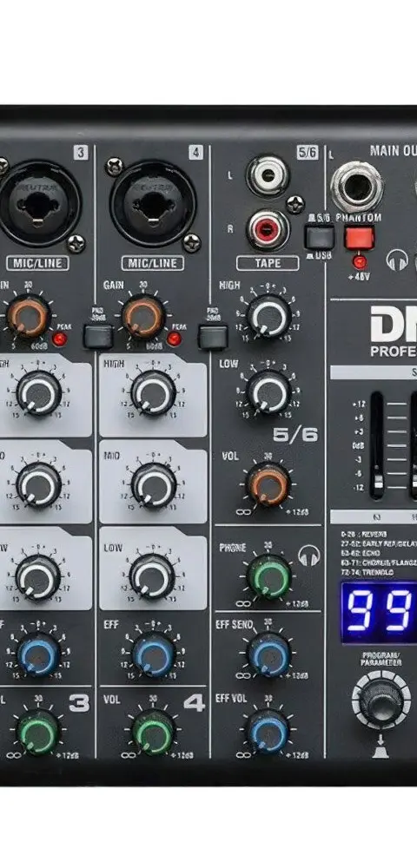Click the channel 4 blue EFF knob

click(154, 654)
